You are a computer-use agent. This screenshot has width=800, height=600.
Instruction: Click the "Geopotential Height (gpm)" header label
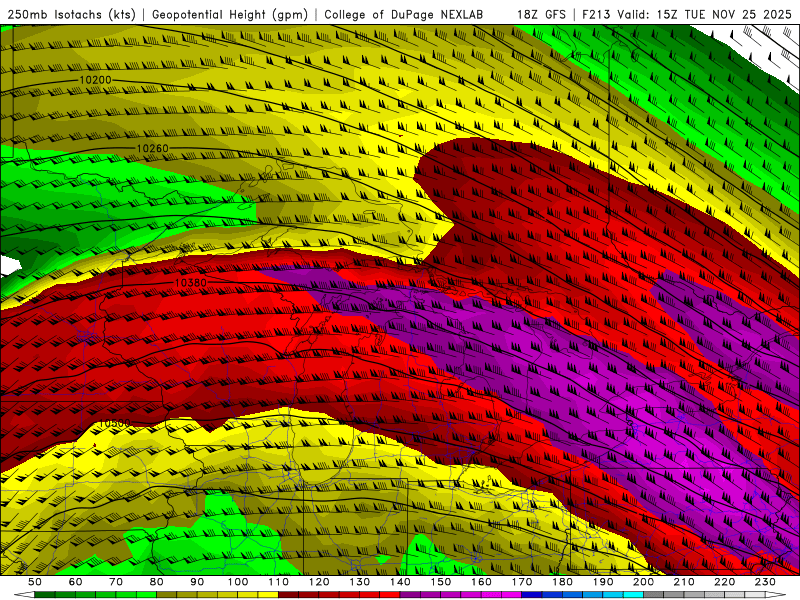click(x=230, y=15)
